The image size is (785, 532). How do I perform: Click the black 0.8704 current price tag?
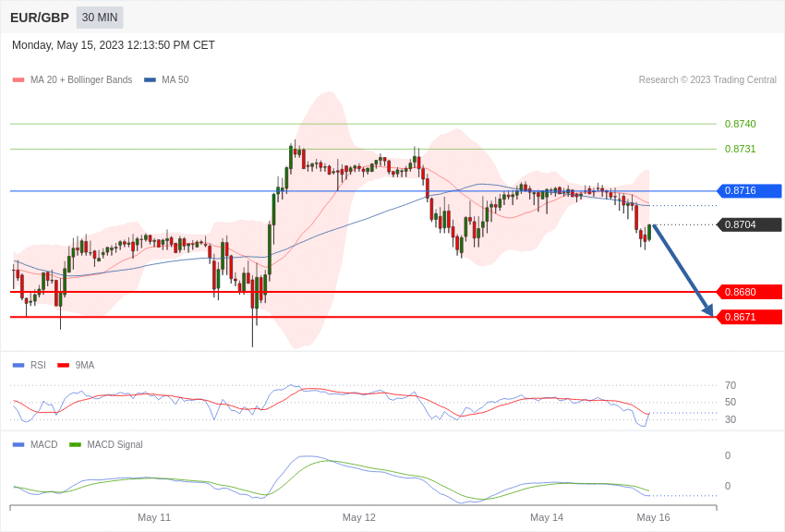749,224
